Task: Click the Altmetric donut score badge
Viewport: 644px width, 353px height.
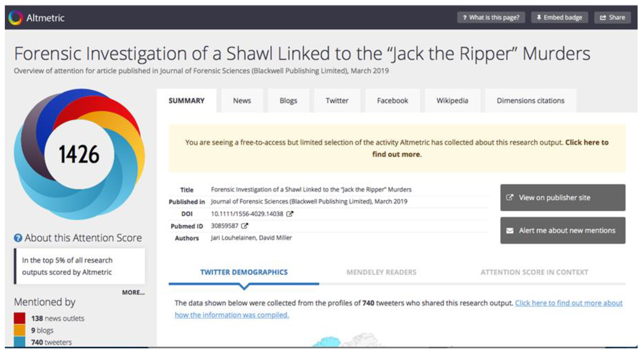Action: click(79, 154)
